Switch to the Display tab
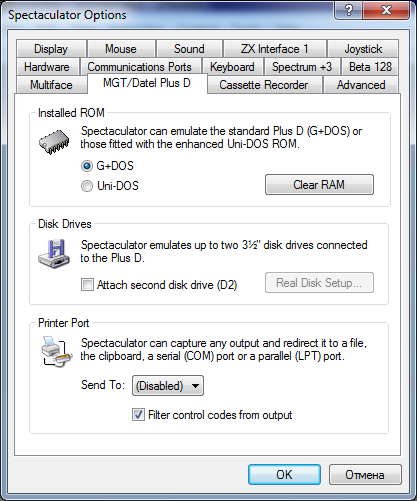This screenshot has width=417, height=501. tap(51, 49)
